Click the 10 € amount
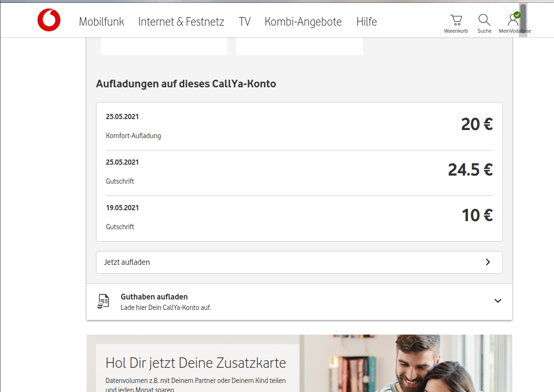The image size is (554, 392). [x=477, y=215]
